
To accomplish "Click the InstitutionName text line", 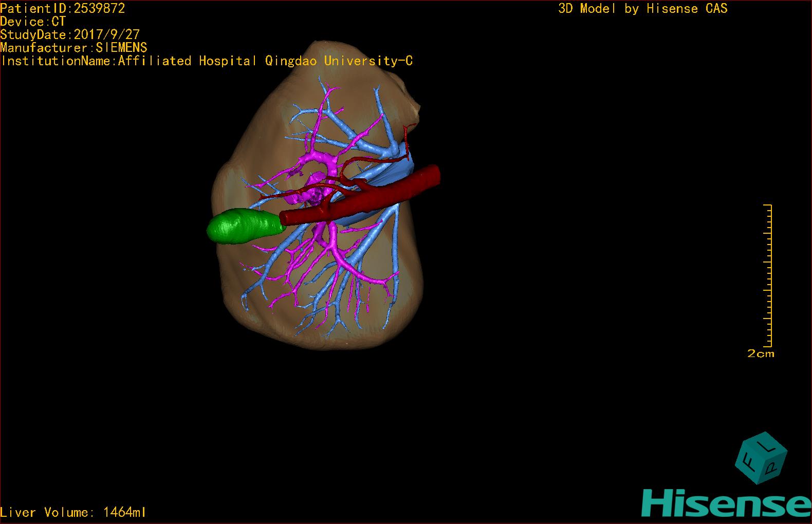I will [x=207, y=61].
